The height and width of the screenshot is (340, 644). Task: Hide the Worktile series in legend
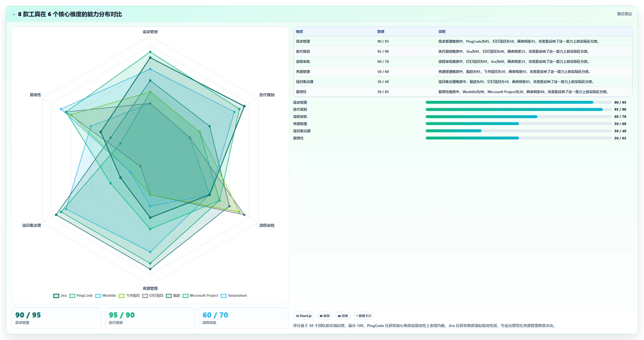105,296
